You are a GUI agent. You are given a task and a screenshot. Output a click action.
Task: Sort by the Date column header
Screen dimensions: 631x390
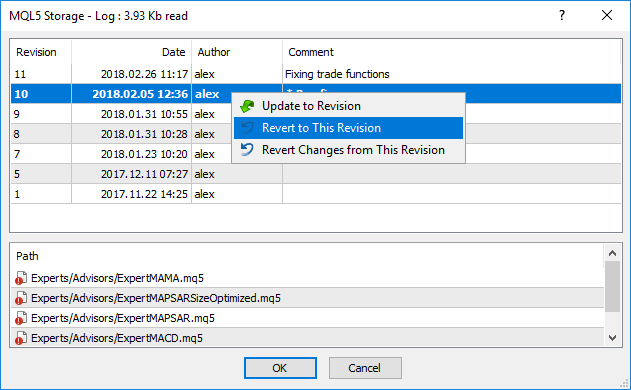(x=132, y=52)
